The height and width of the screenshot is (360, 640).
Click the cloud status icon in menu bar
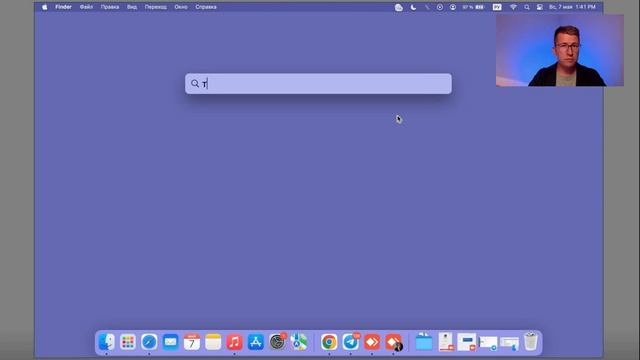399,7
